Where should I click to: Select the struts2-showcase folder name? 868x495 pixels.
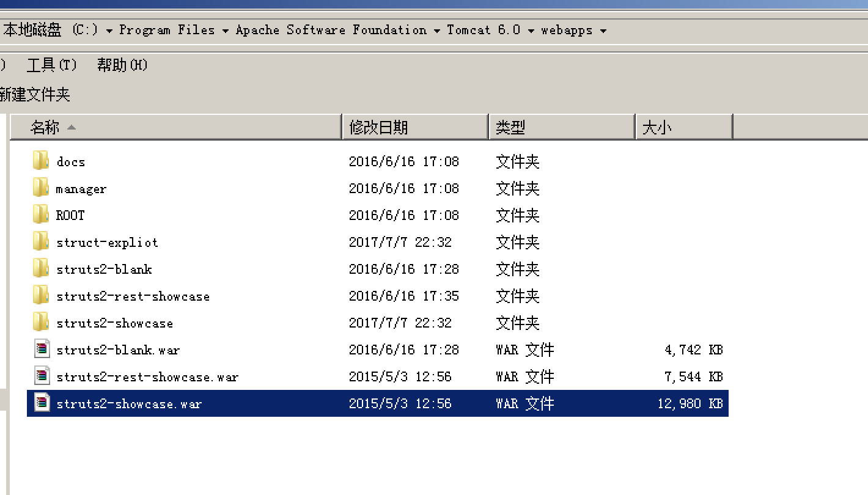[115, 323]
